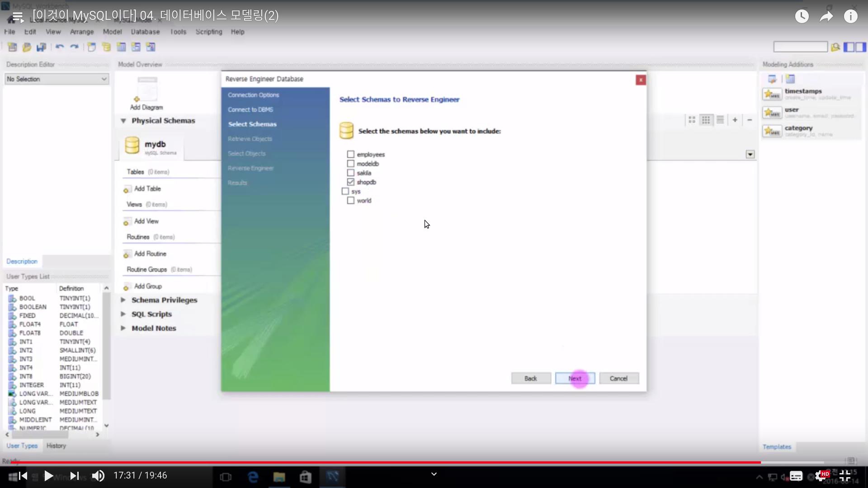Check the sys schema checkbox
The height and width of the screenshot is (488, 868).
click(x=345, y=191)
